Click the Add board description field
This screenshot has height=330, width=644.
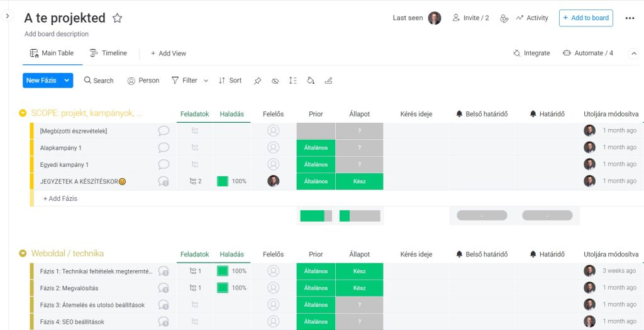[57, 34]
